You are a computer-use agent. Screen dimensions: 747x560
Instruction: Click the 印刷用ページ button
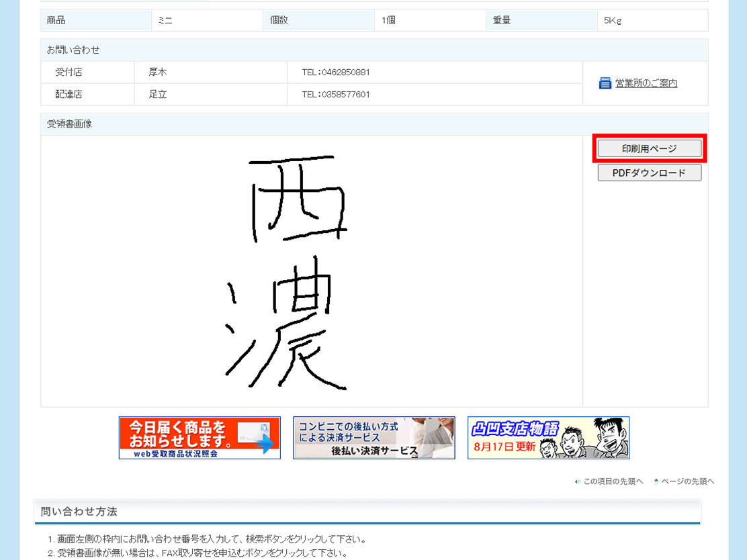(650, 148)
